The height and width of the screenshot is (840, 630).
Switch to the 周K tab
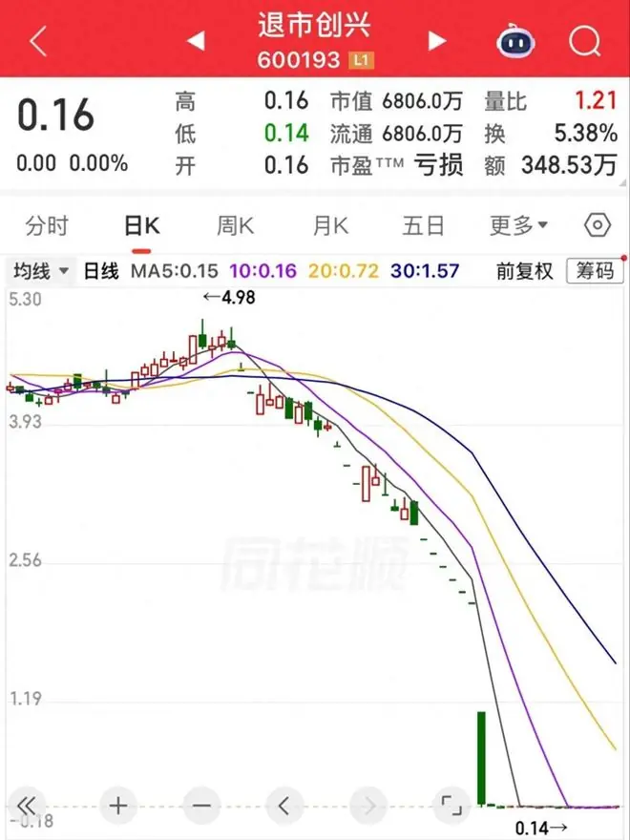click(x=235, y=225)
